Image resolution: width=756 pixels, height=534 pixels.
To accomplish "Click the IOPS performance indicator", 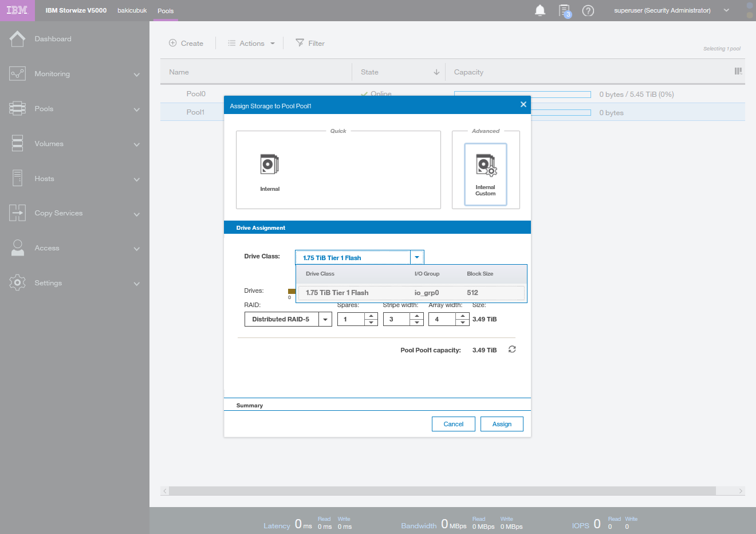I will (605, 524).
